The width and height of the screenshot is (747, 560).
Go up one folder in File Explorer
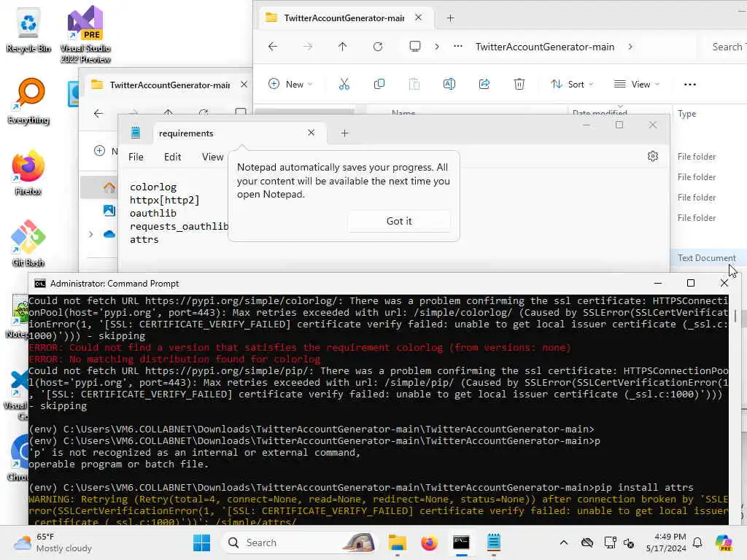(343, 47)
